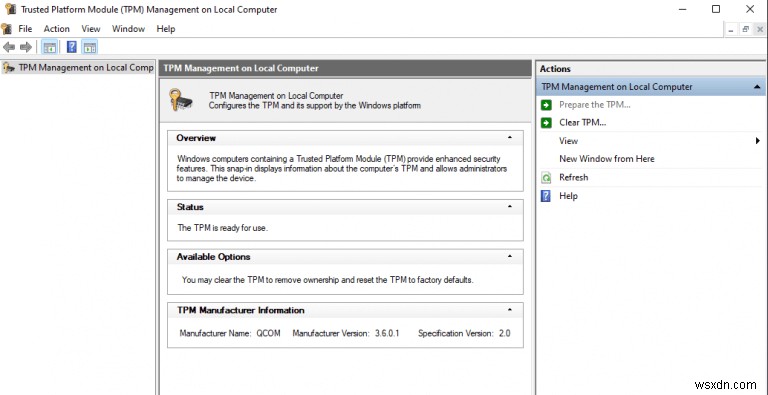
Task: Click 'Configures the TPM and its support' subtitle
Action: pos(314,105)
